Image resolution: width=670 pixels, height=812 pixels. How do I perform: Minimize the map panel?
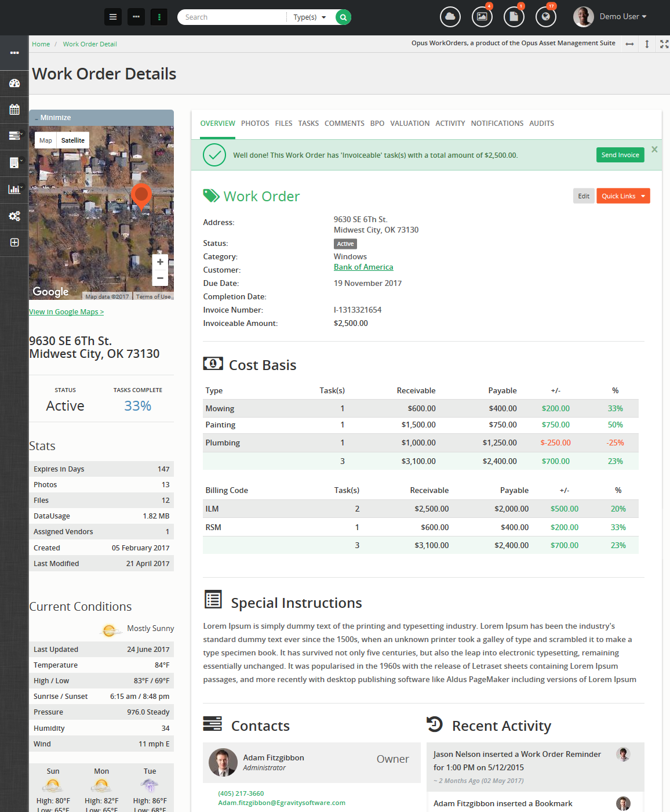click(x=53, y=118)
